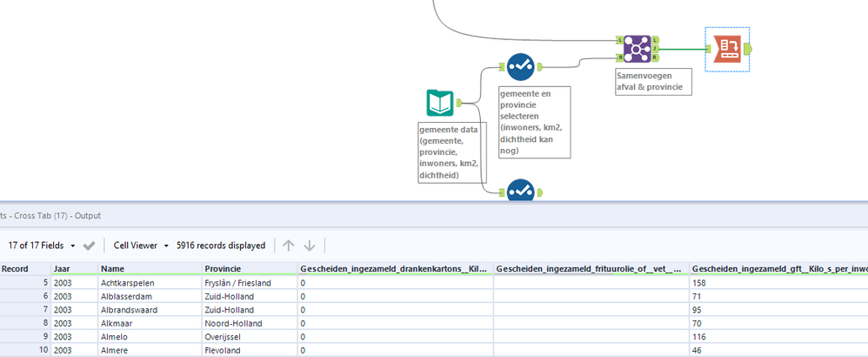Select the annotation 'gemeente en provincie selecteren'
This screenshot has height=357, width=868.
coord(534,122)
